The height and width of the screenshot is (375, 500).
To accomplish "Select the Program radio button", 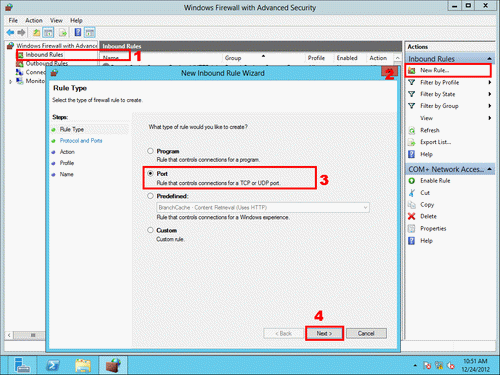I will tap(150, 151).
